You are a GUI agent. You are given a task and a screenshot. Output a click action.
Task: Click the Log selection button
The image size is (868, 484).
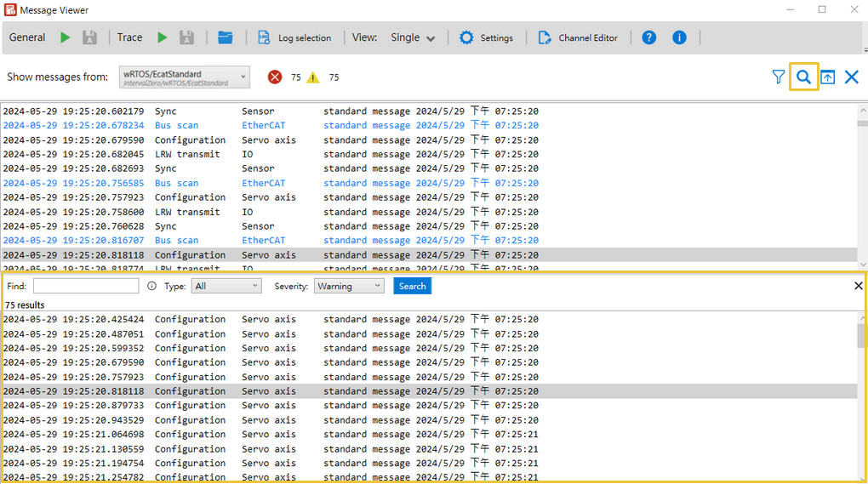click(294, 37)
